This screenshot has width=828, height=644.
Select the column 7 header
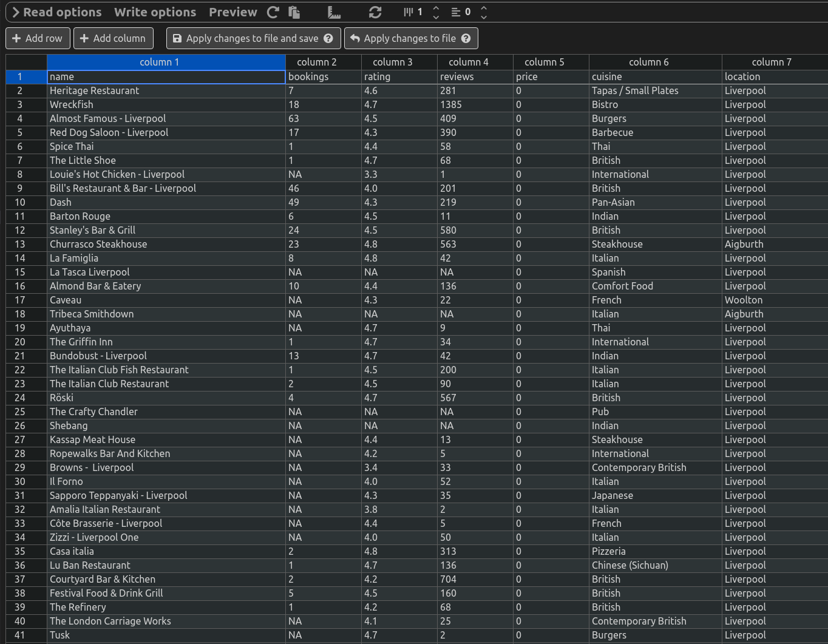click(775, 62)
